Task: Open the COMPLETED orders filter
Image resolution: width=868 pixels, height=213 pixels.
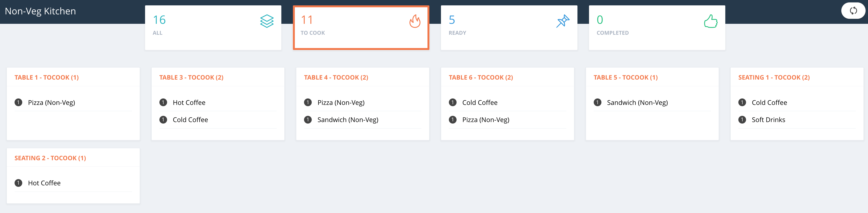Action: point(657,28)
